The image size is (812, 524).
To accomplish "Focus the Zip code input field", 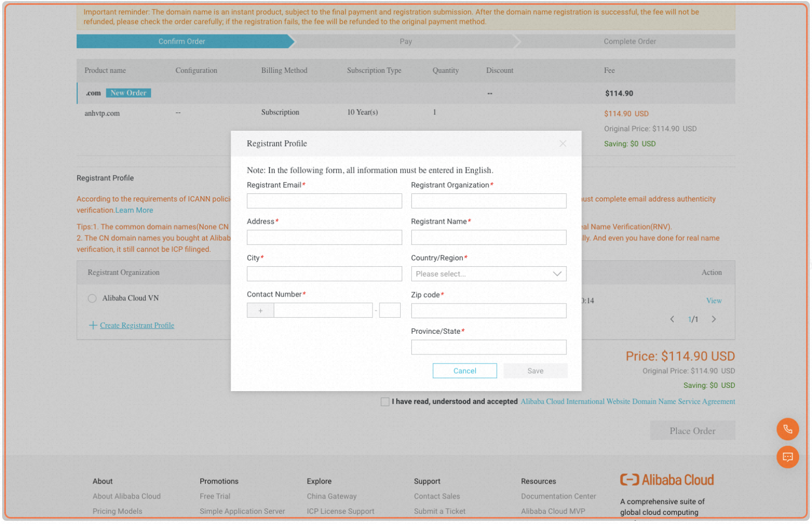I will coord(489,311).
